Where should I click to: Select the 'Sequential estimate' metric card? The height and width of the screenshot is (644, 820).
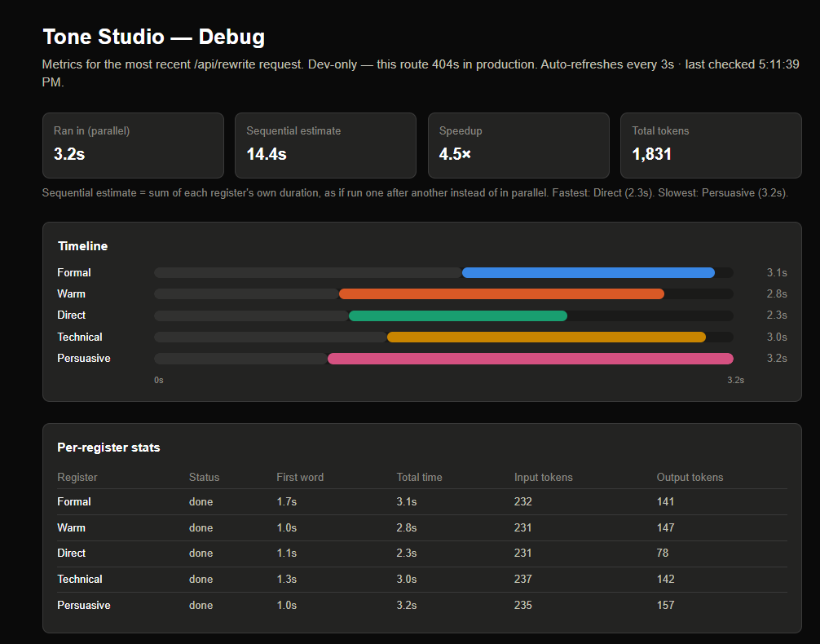[326, 145]
